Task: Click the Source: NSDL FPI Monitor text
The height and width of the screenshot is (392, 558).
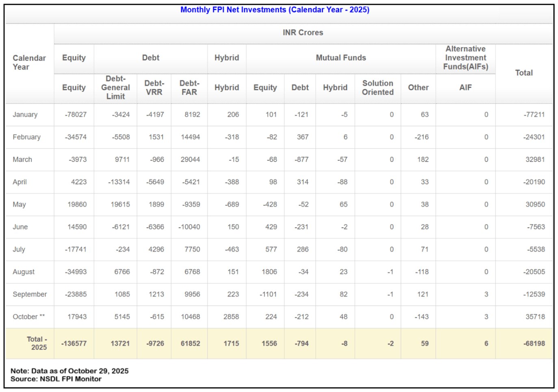Action: pyautogui.click(x=56, y=379)
